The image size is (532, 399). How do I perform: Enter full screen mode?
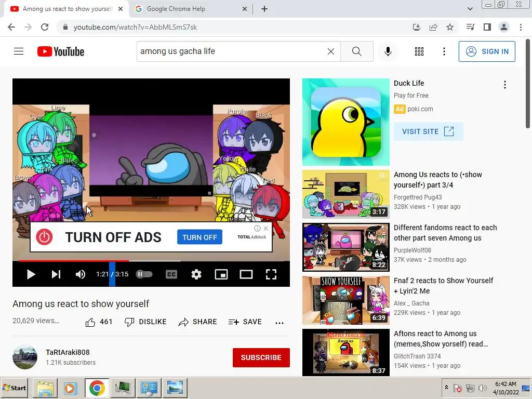[x=271, y=274]
